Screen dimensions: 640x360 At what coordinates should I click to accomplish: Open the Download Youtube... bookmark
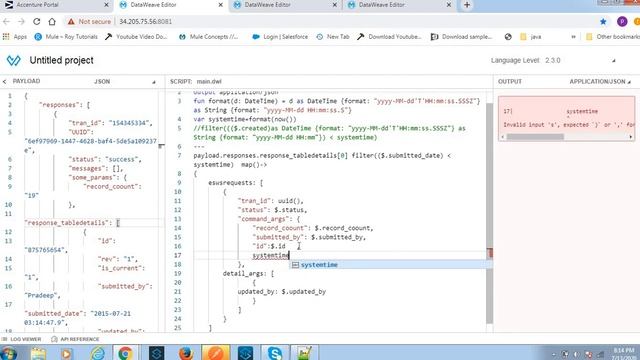click(x=389, y=37)
